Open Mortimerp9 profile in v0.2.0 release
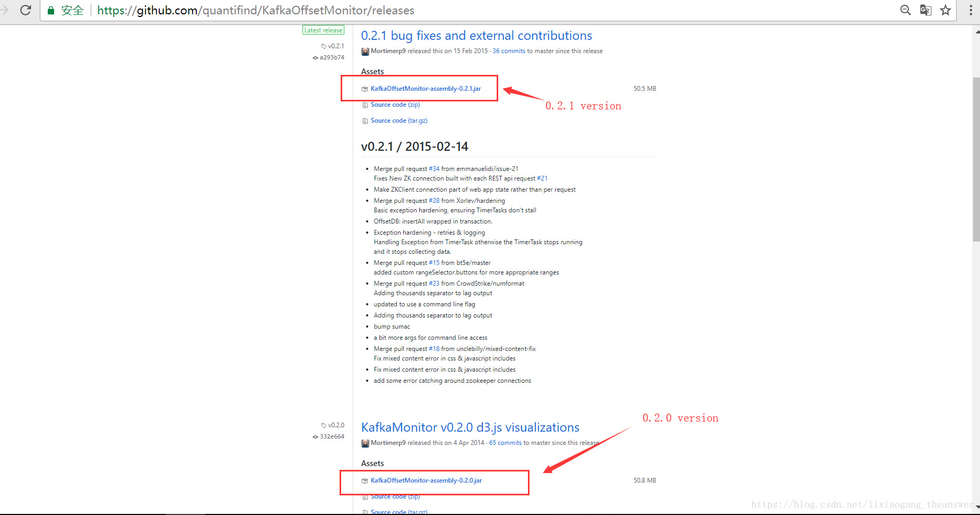This screenshot has height=515, width=980. pos(388,443)
